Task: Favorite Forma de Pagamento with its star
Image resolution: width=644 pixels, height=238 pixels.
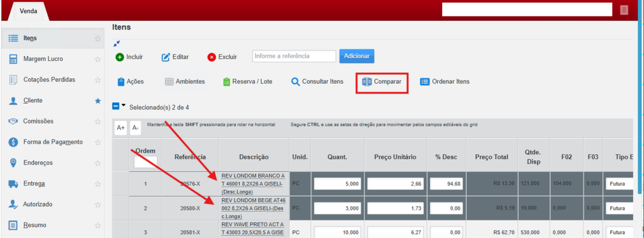Action: click(98, 142)
